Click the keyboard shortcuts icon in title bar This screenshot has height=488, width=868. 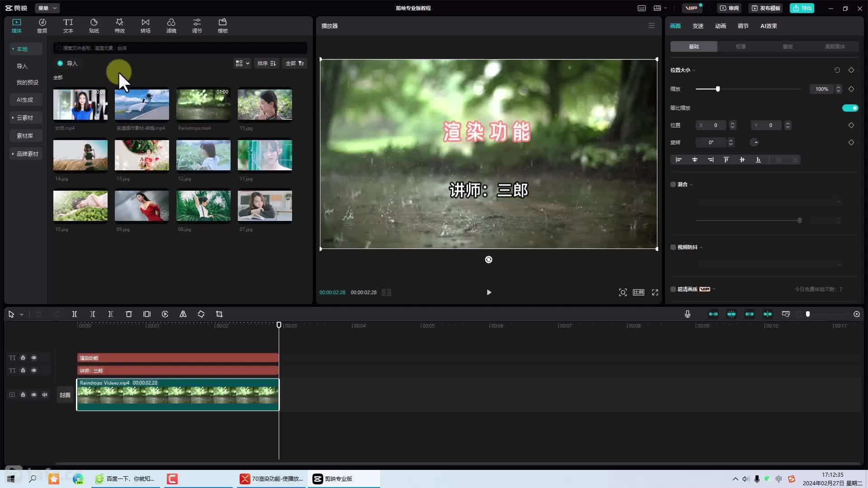[642, 8]
